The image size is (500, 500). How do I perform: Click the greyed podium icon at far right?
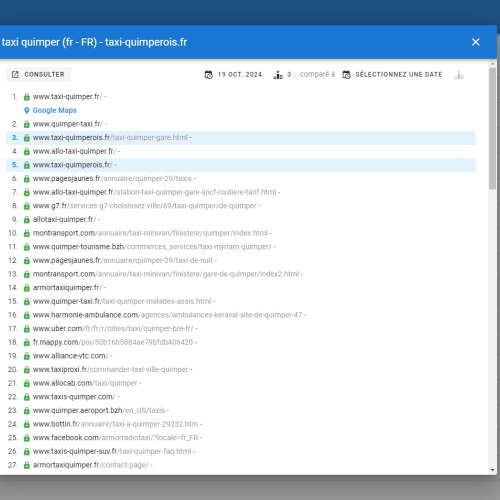coord(459,75)
